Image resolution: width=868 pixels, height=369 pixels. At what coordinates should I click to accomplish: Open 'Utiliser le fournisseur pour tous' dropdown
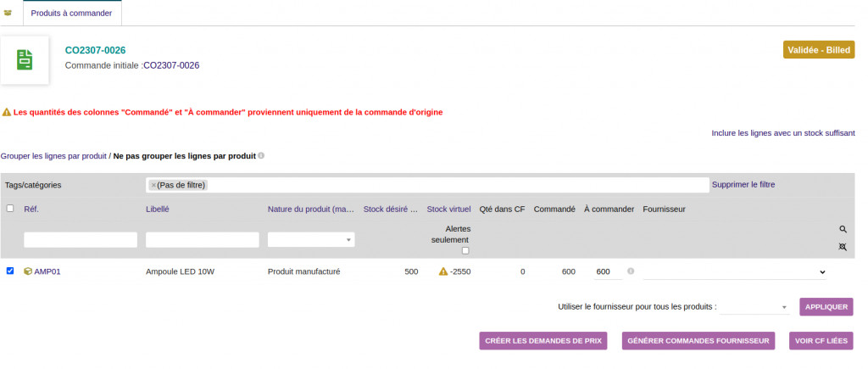pyautogui.click(x=754, y=307)
